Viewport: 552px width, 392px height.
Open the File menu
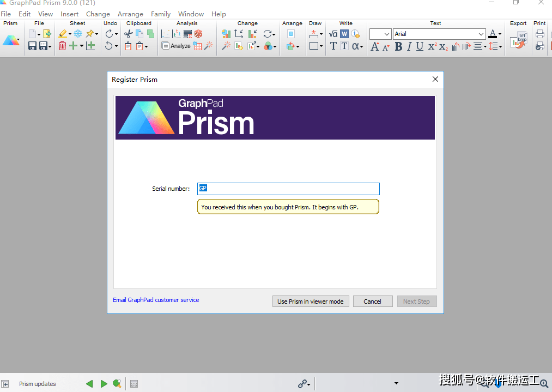(5, 14)
